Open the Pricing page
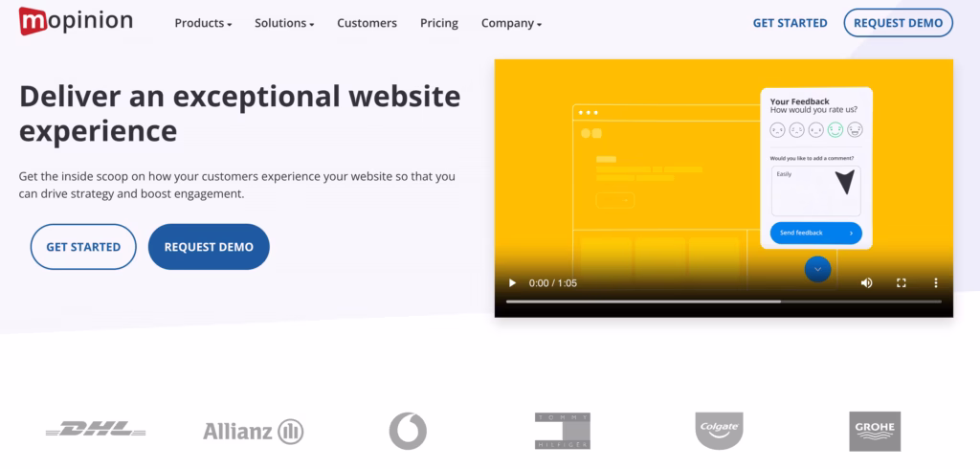This screenshot has width=980, height=469. (438, 23)
